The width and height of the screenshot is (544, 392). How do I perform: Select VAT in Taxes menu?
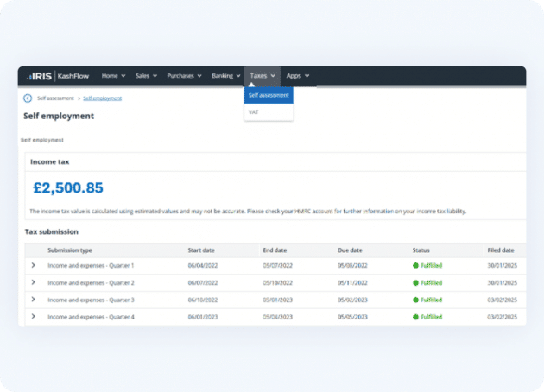(269, 112)
